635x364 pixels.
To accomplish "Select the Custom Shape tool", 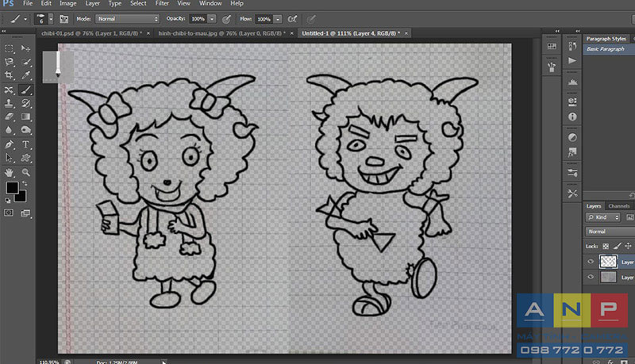I will [25, 158].
